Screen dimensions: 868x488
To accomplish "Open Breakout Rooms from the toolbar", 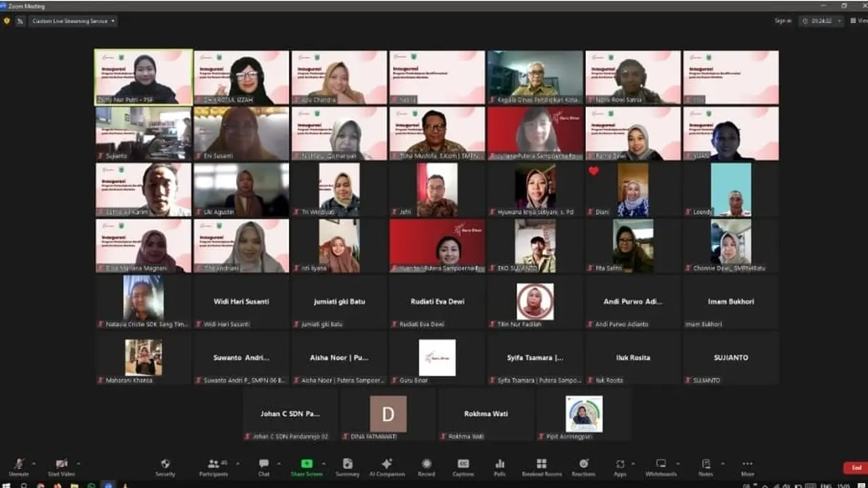I will [541, 467].
